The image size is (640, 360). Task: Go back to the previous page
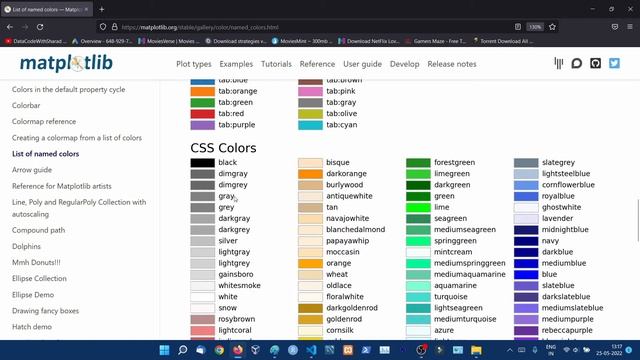pyautogui.click(x=10, y=27)
